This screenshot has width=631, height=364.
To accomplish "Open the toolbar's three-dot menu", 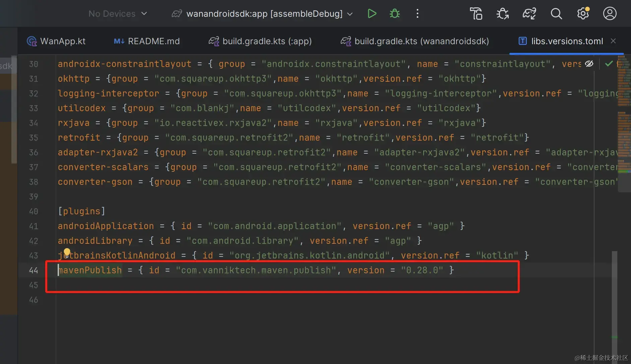I will 417,14.
